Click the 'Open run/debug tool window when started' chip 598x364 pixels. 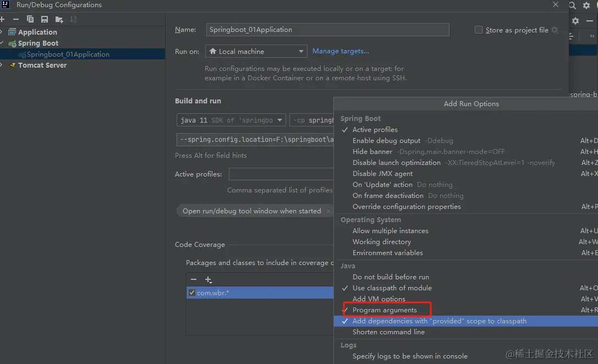(x=252, y=211)
